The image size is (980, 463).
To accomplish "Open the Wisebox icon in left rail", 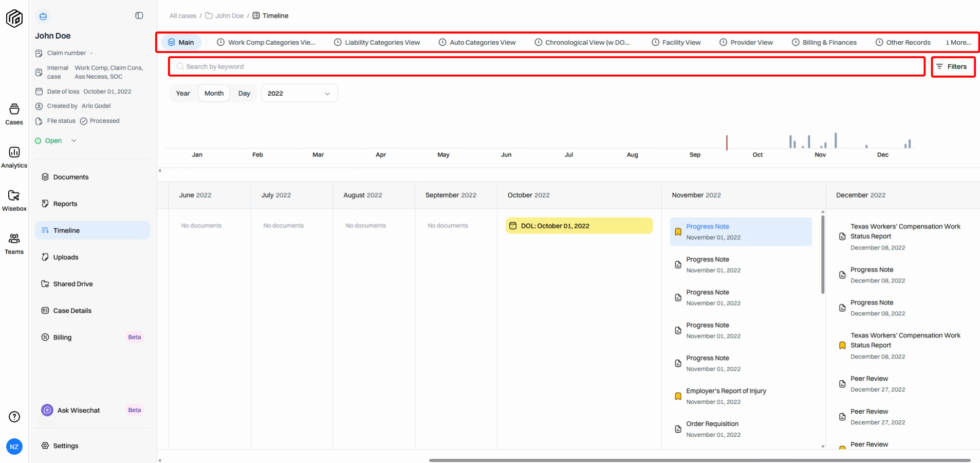I will click(14, 201).
